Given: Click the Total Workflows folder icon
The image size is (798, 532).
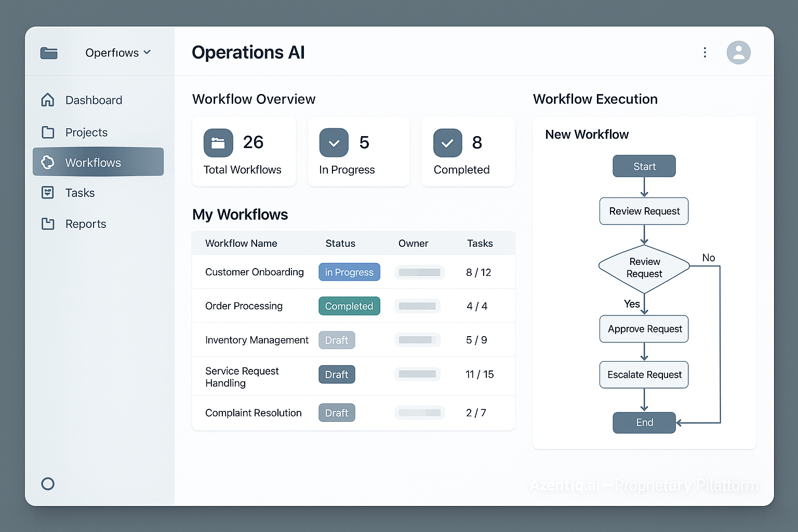Looking at the screenshot, I should tap(218, 142).
